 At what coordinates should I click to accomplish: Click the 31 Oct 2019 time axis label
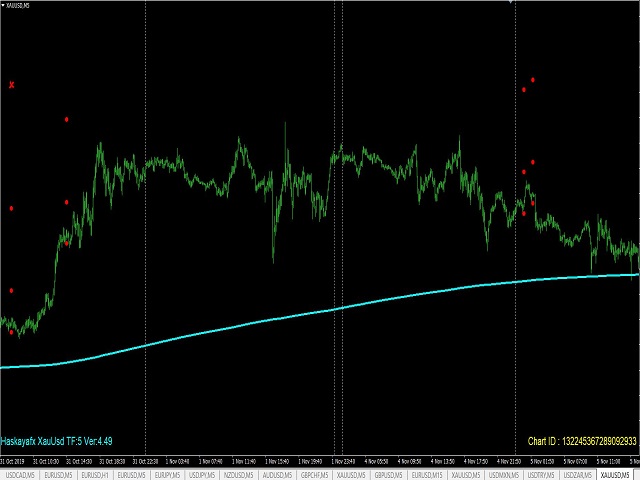[12, 462]
